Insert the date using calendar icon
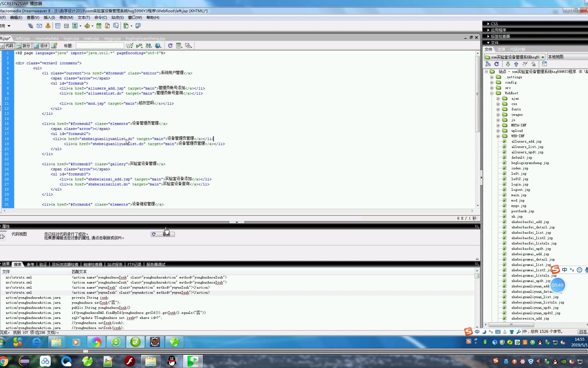The height and width of the screenshot is (368, 588). point(99,26)
